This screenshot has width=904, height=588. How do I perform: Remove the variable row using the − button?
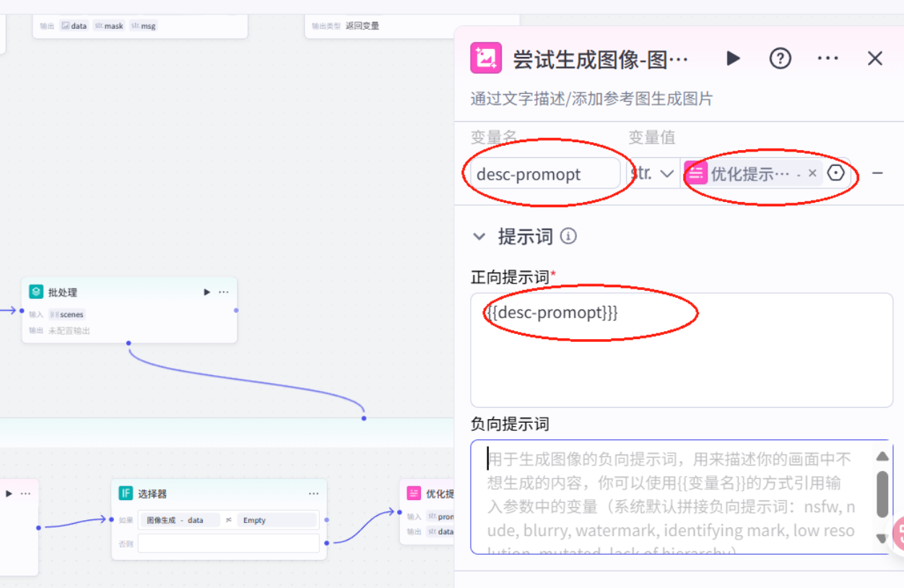(877, 172)
